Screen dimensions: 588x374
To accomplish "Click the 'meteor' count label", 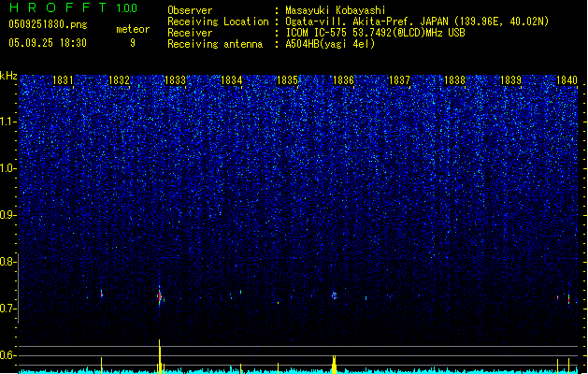I will 133,29.
